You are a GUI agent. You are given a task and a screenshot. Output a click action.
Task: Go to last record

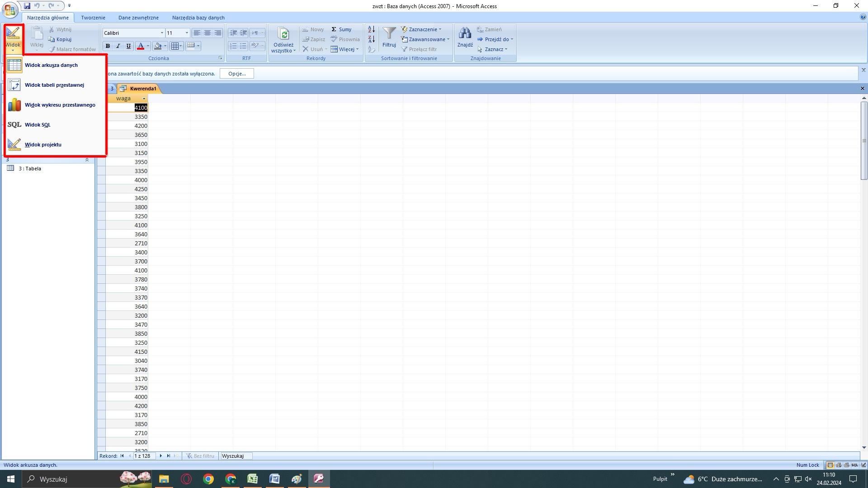pyautogui.click(x=168, y=456)
